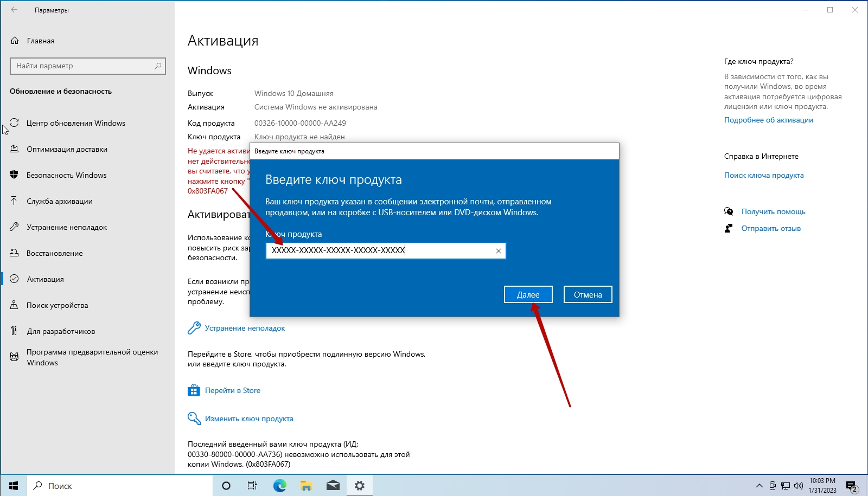
Task: Open Программа предварительной оценки Windows
Action: point(92,357)
